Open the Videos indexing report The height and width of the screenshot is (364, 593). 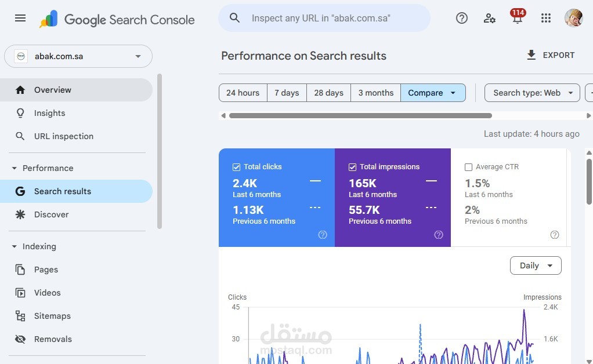click(x=47, y=292)
